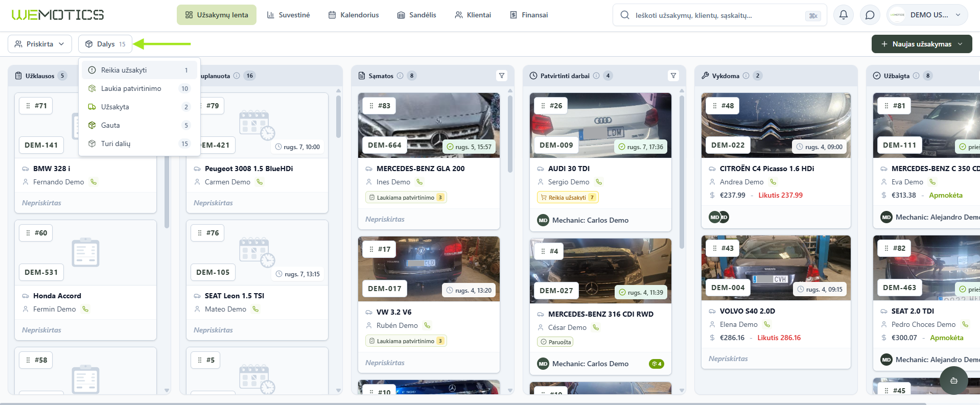Click the order search input field

tap(720, 15)
